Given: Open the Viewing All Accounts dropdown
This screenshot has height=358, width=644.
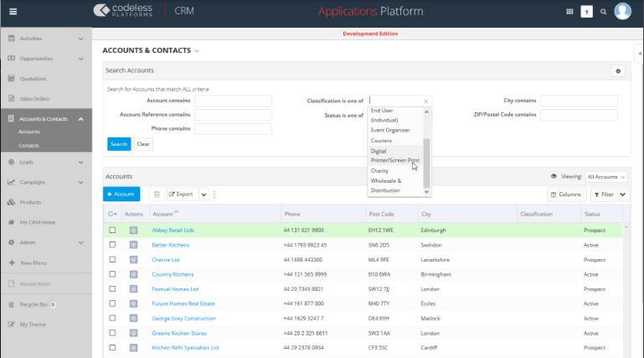Looking at the screenshot, I should tap(605, 177).
